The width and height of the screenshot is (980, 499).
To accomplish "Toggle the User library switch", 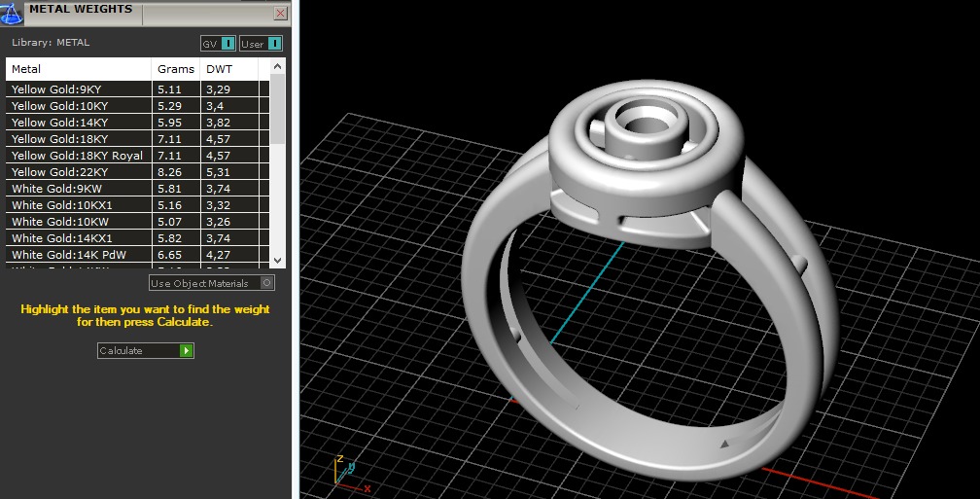I will click(261, 44).
